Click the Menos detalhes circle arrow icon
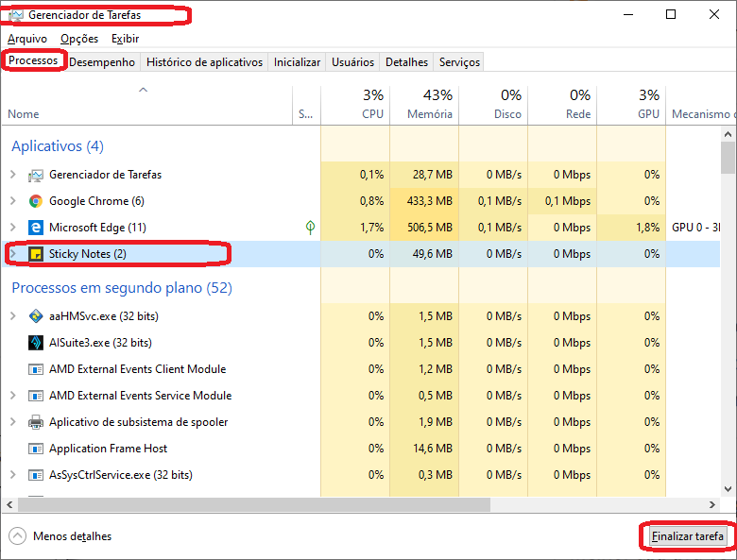Image resolution: width=737 pixels, height=560 pixels. click(x=17, y=536)
